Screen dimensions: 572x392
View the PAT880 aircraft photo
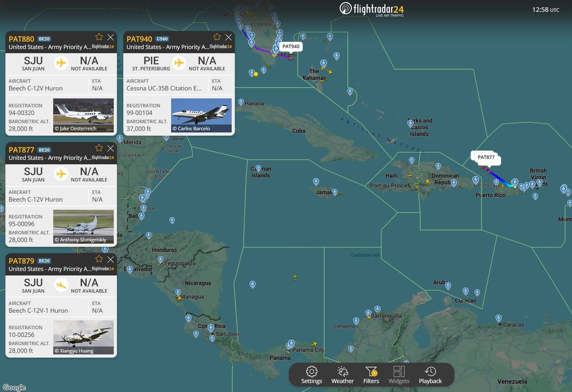tap(83, 115)
